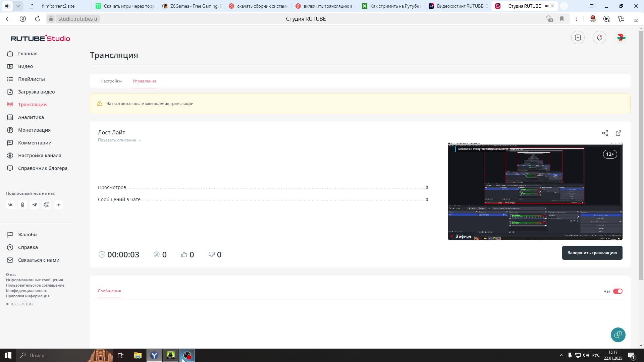
Task: Open Аналитика in the sidebar
Action: coord(31,117)
